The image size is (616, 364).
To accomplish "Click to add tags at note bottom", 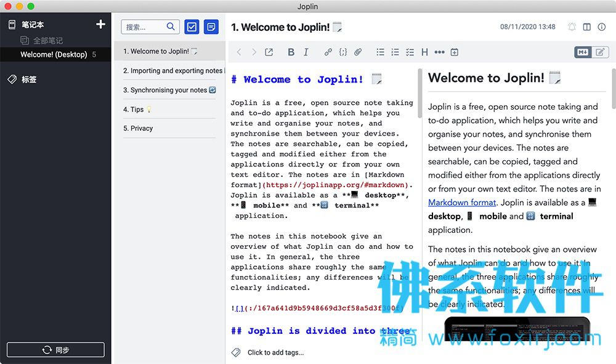I will click(276, 353).
